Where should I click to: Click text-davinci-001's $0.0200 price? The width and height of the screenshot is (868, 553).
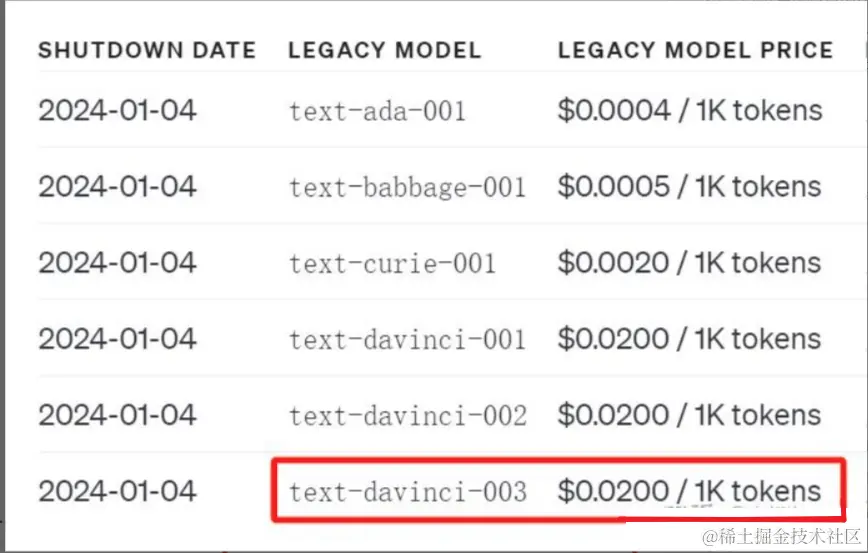(x=689, y=339)
